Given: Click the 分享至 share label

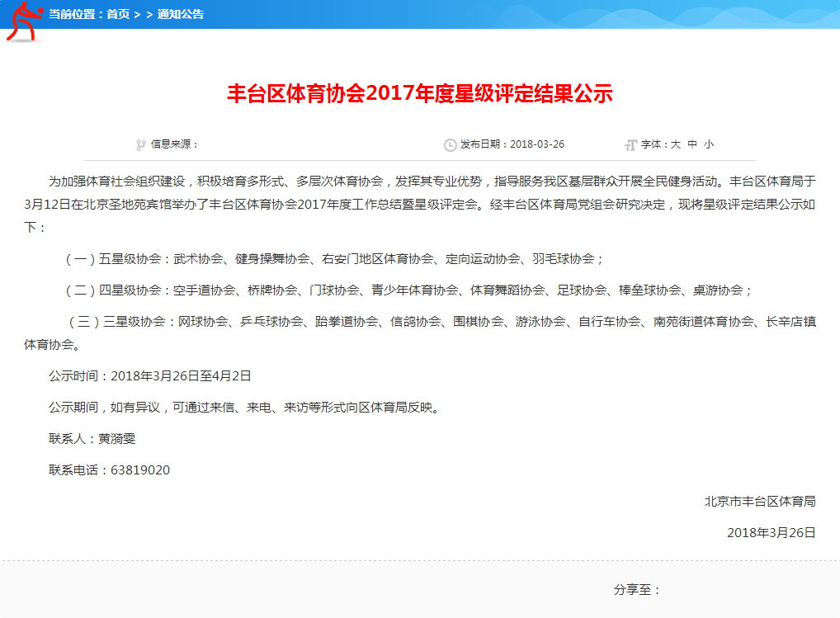Looking at the screenshot, I should tap(637, 590).
